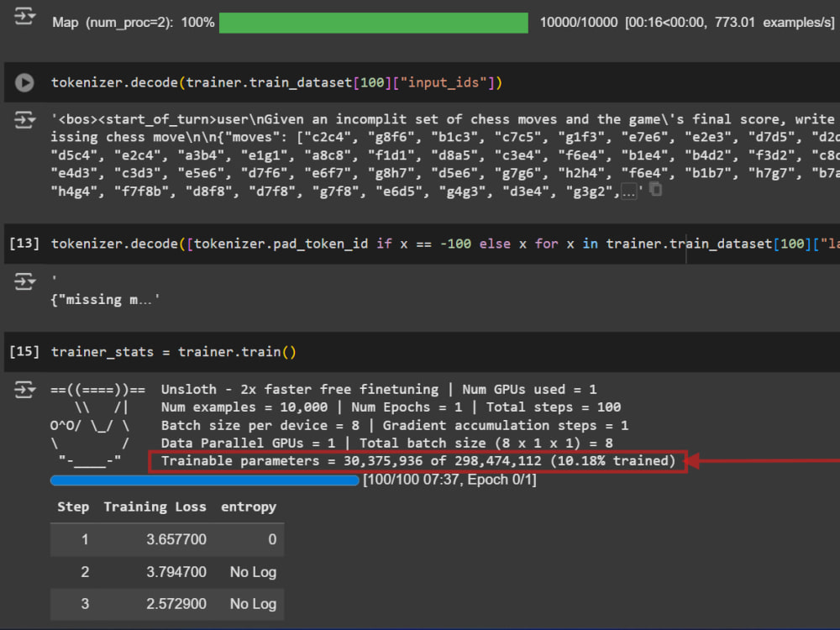The image size is (840, 630).
Task: Click step number 2 in the table
Action: [85, 572]
